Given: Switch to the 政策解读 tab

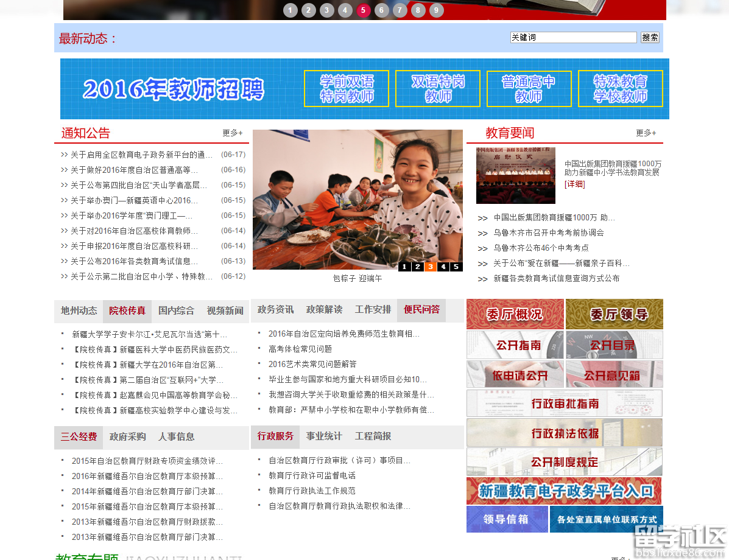Looking at the screenshot, I should click(324, 310).
